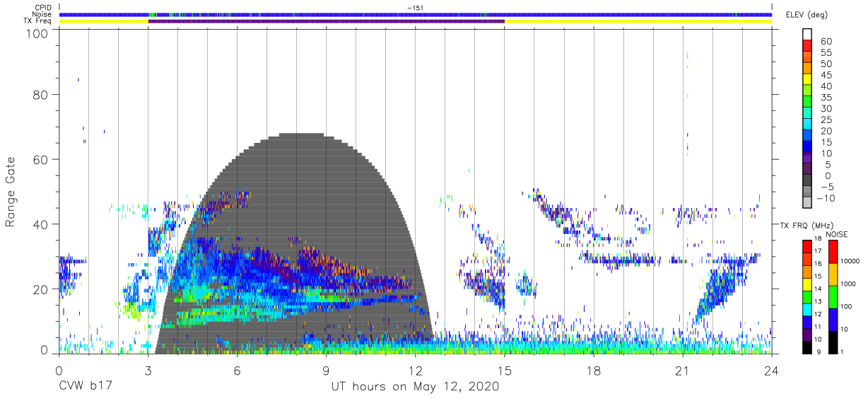Image resolution: width=868 pixels, height=401 pixels.
Task: Select the ELEV (deg) colorbar title
Action: tap(807, 14)
